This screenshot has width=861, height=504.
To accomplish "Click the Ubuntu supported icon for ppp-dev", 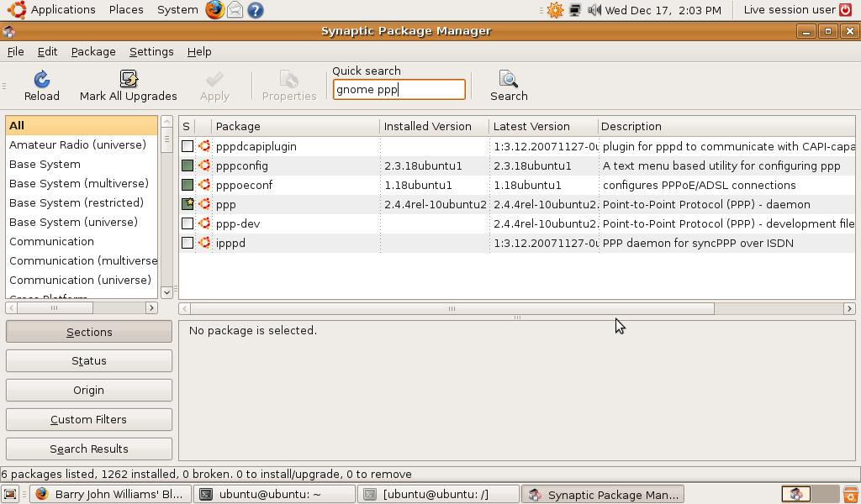I will (x=204, y=223).
